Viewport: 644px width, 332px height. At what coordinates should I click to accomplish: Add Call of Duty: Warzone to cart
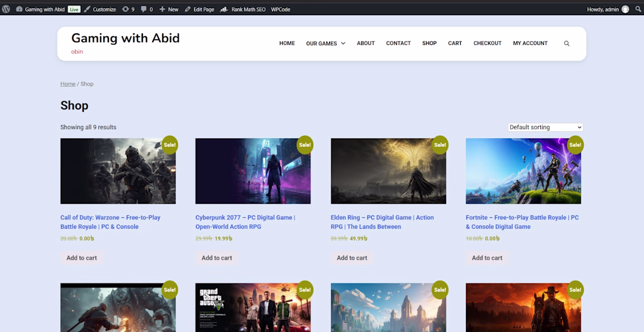(x=82, y=258)
